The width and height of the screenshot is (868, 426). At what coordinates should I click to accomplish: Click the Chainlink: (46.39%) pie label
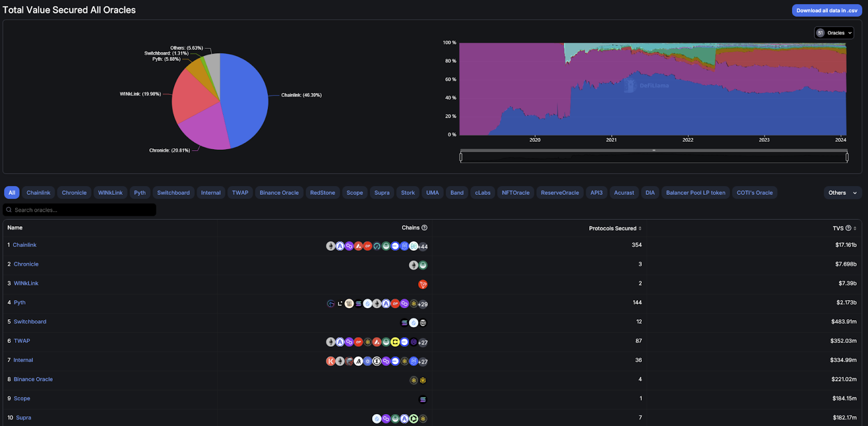[x=301, y=95]
